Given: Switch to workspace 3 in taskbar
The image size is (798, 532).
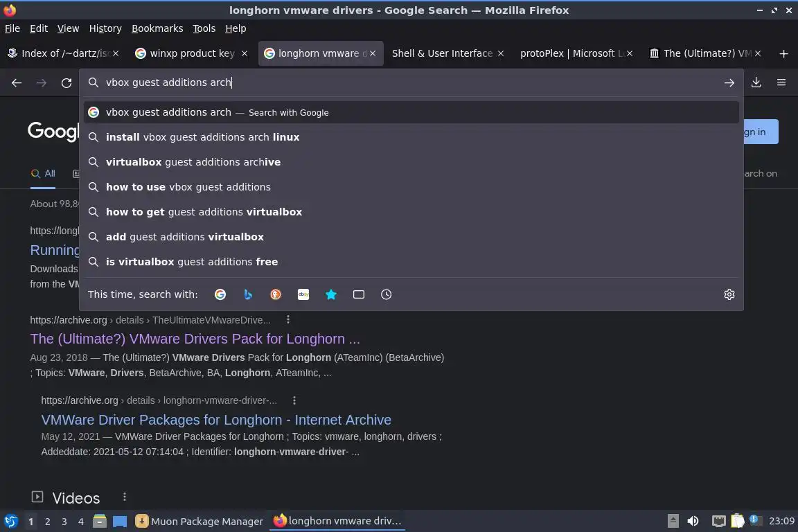Looking at the screenshot, I should pos(64,522).
